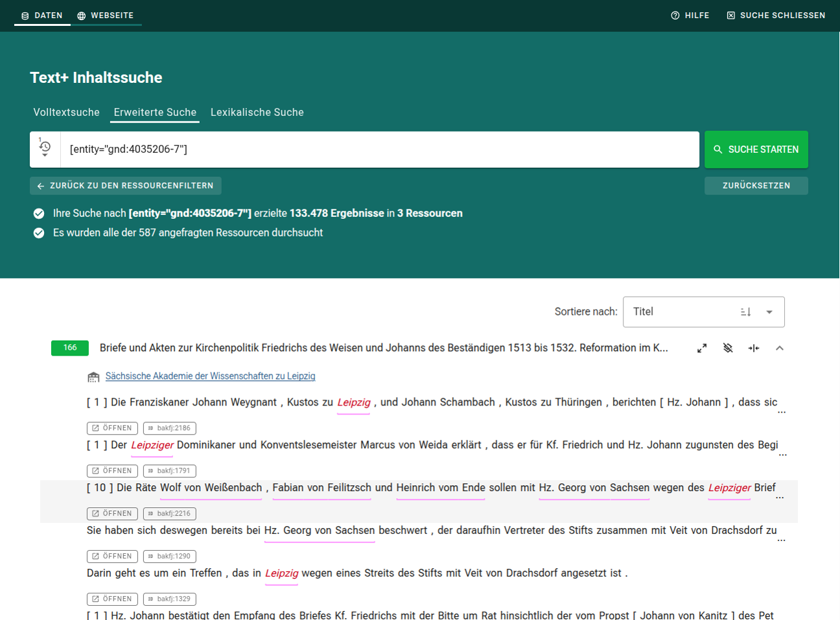Click highlighted Leipziger before Brief

(x=730, y=488)
